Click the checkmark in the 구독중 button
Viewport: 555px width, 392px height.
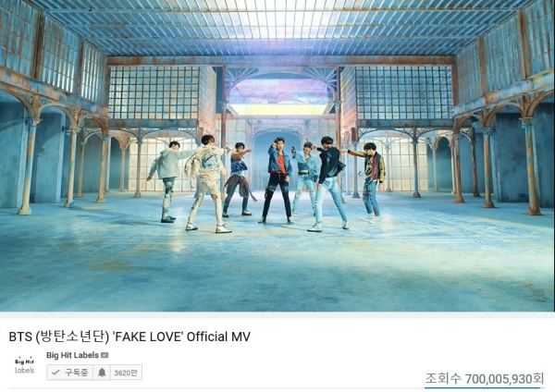[x=55, y=373]
